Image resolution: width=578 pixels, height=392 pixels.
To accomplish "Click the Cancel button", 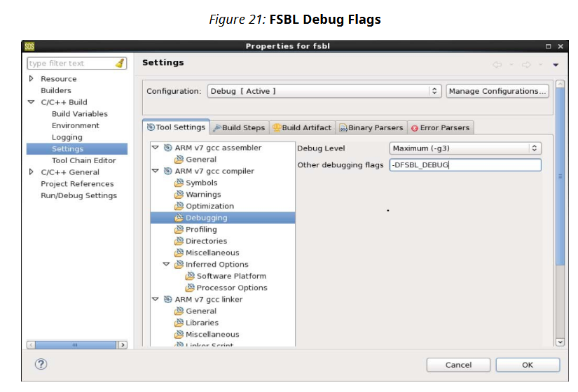I will (x=458, y=365).
